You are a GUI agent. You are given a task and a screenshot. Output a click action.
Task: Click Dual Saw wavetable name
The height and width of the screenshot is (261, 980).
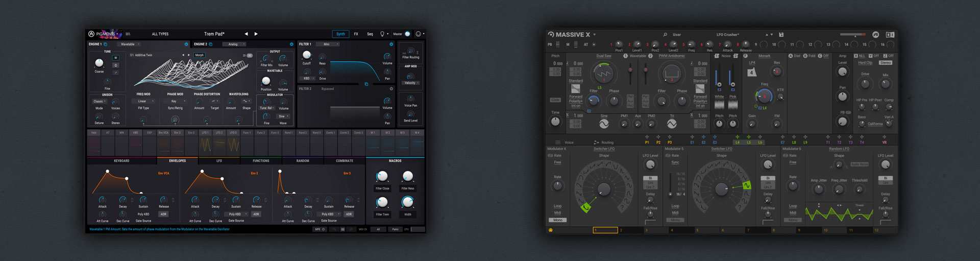point(604,56)
